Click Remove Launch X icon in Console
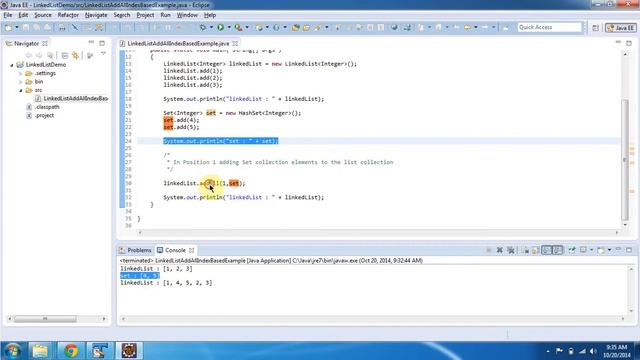 coord(500,250)
